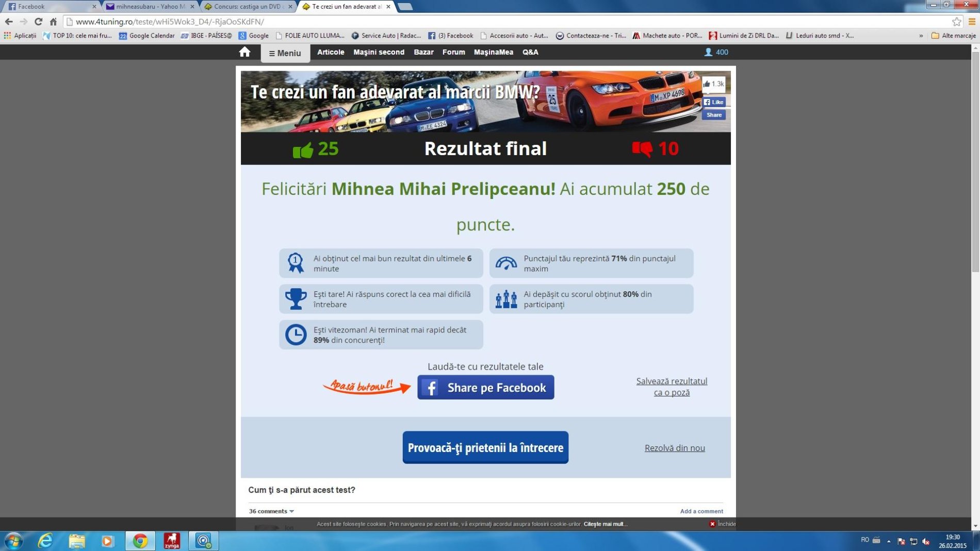The image size is (980, 551).
Task: Click the Rezolvă din nou link
Action: (675, 448)
